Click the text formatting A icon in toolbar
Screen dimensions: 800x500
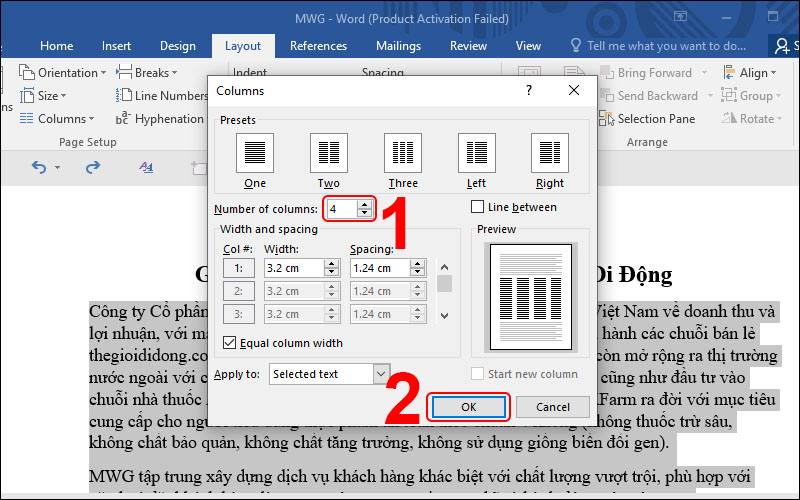tap(146, 167)
